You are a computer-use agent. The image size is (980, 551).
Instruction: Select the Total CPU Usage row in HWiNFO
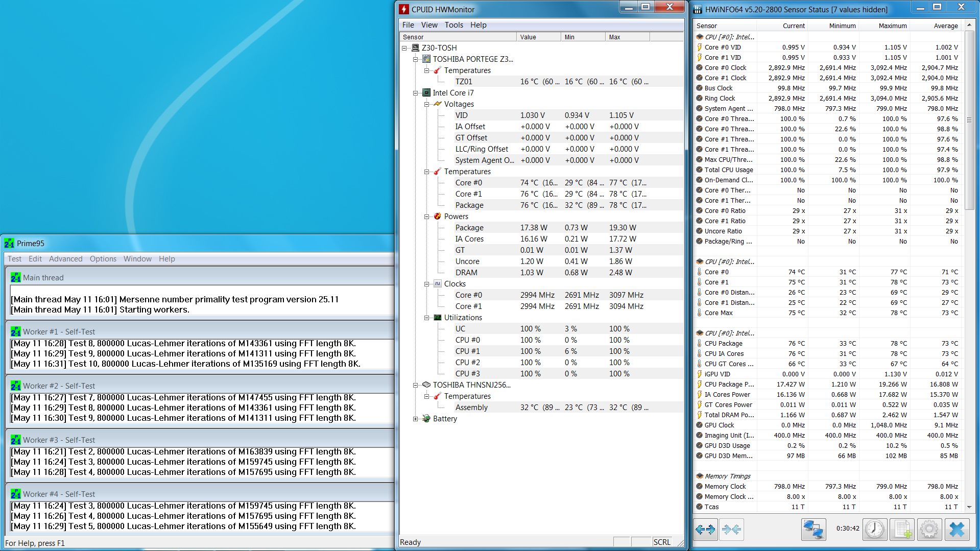pos(828,170)
